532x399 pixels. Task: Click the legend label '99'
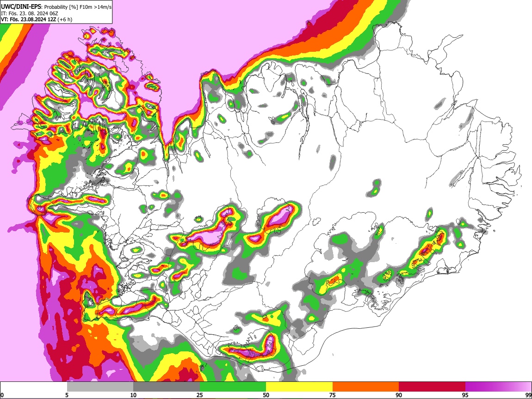[528, 395]
